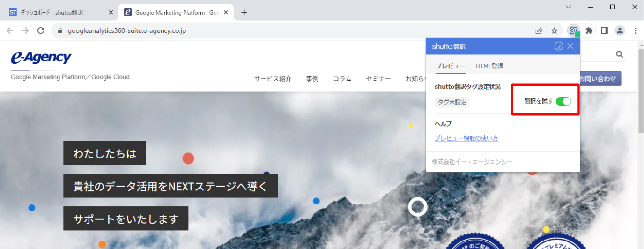This screenshot has width=644, height=249.
Task: Click the タグ未設定 status badge
Action: point(452,102)
